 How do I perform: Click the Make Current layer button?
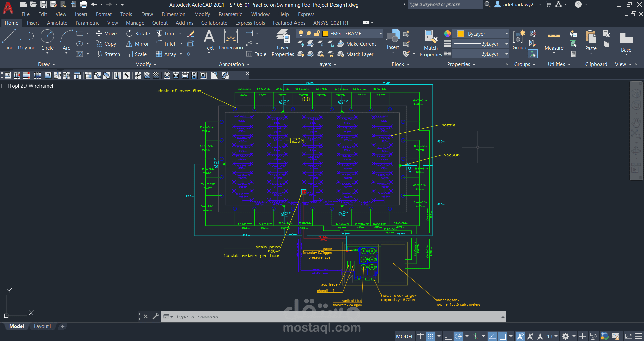click(357, 44)
